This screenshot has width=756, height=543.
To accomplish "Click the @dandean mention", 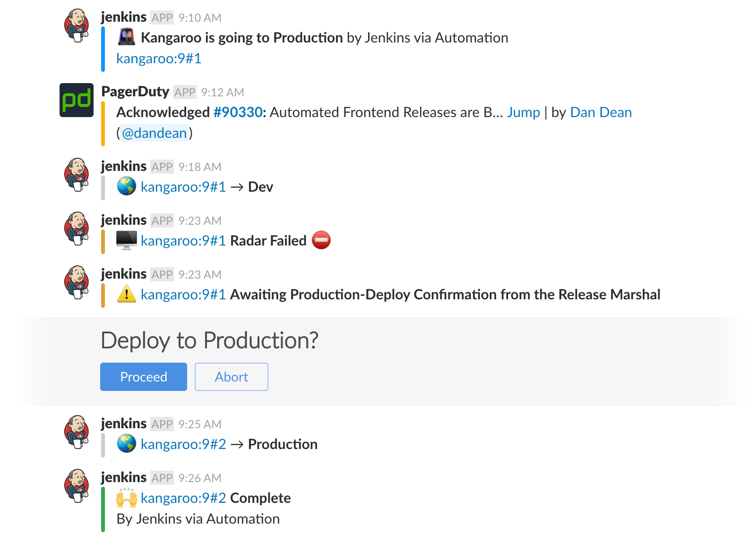I will click(x=155, y=133).
